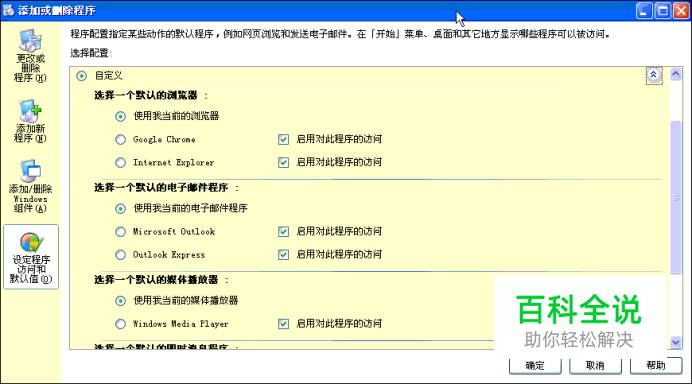Set Microsoft Outlook as default email program
The image size is (692, 384).
[x=120, y=232]
